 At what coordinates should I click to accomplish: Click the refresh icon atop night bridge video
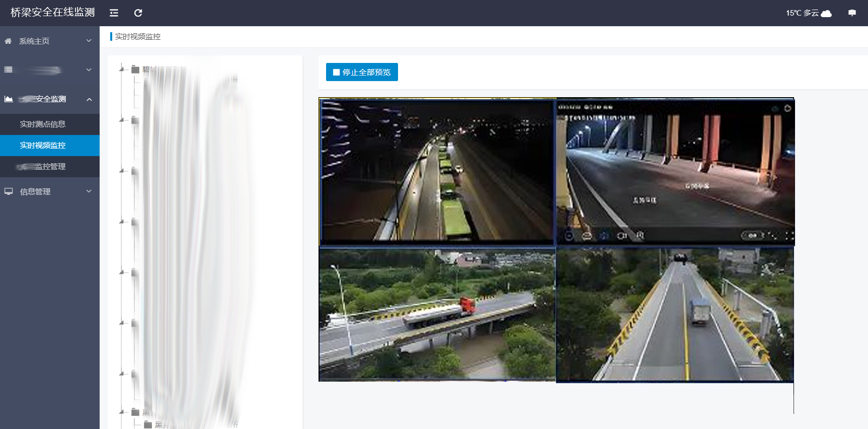tap(787, 108)
